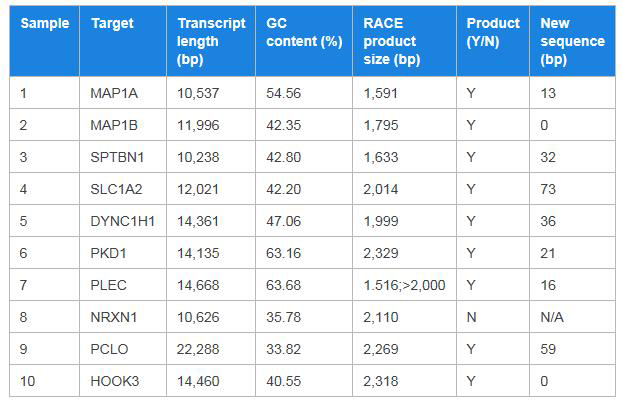Click the Transcript length column header
The image size is (622, 402).
211,41
